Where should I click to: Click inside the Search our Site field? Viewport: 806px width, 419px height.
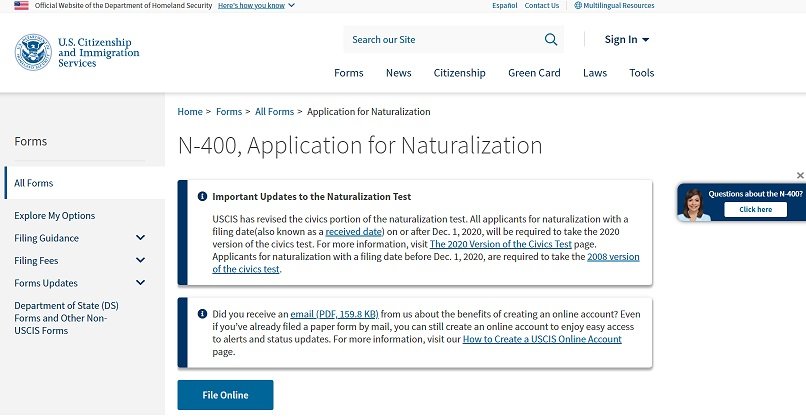click(440, 40)
